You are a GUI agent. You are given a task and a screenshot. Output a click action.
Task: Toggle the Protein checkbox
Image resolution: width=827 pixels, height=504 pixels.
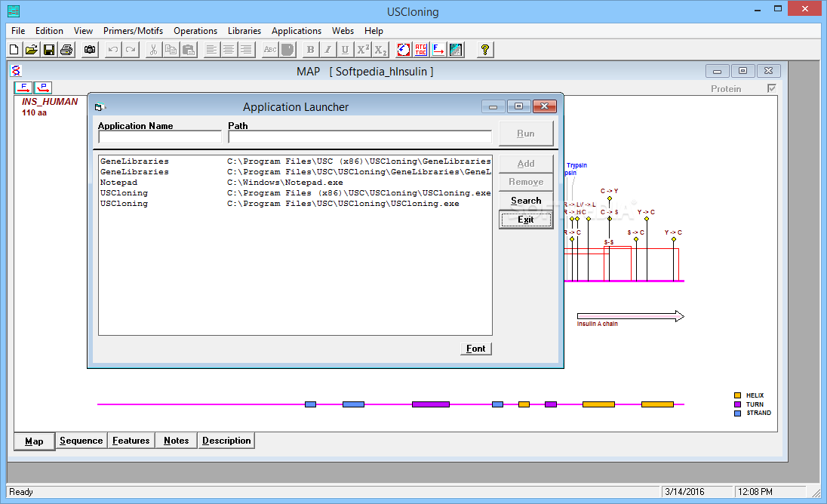(x=772, y=88)
